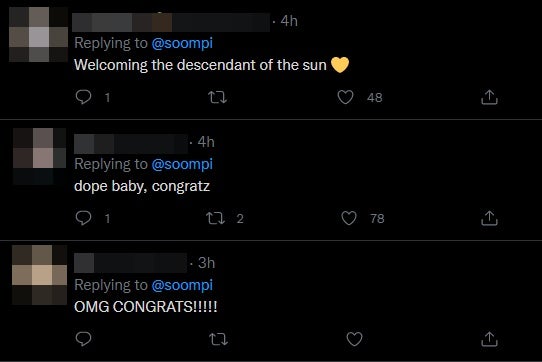Retweet the 'OMG CONGRATS!!!!!' tweet
Image resolution: width=542 pixels, height=362 pixels.
pyautogui.click(x=218, y=339)
